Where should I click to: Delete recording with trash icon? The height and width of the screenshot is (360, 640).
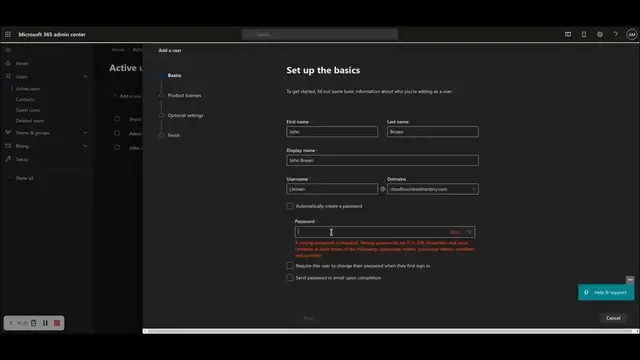point(33,323)
